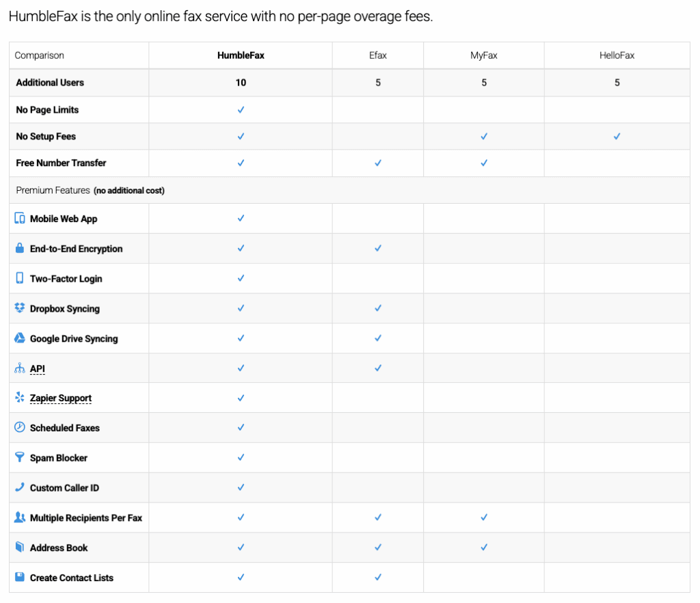Screen dimensions: 700x603
Task: Select the HumbleFax column header
Action: [241, 55]
